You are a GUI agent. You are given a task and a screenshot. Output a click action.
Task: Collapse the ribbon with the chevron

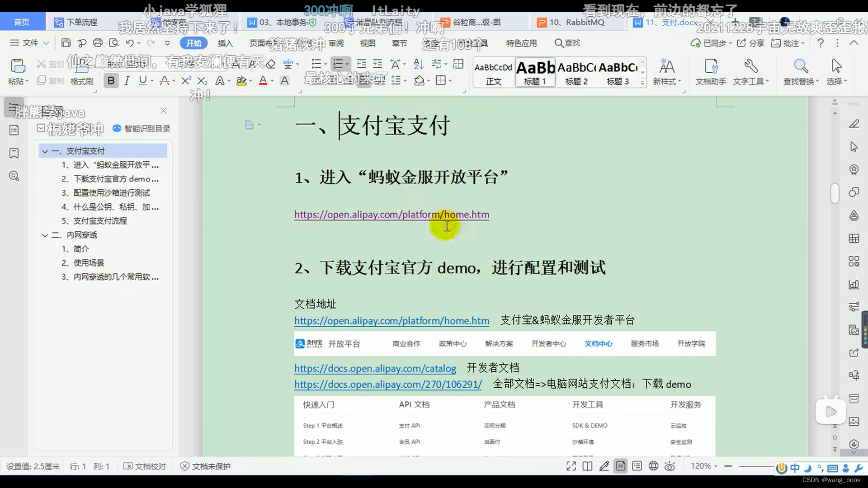pyautogui.click(x=854, y=43)
